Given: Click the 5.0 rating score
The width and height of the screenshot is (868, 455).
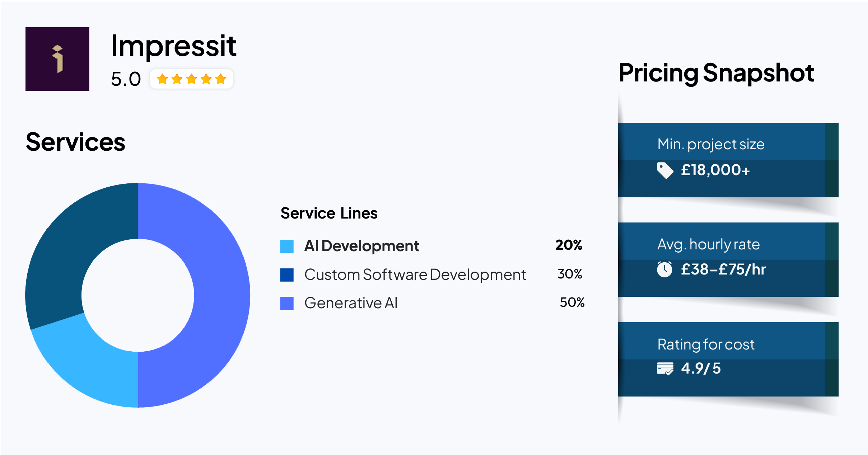Looking at the screenshot, I should tap(126, 79).
